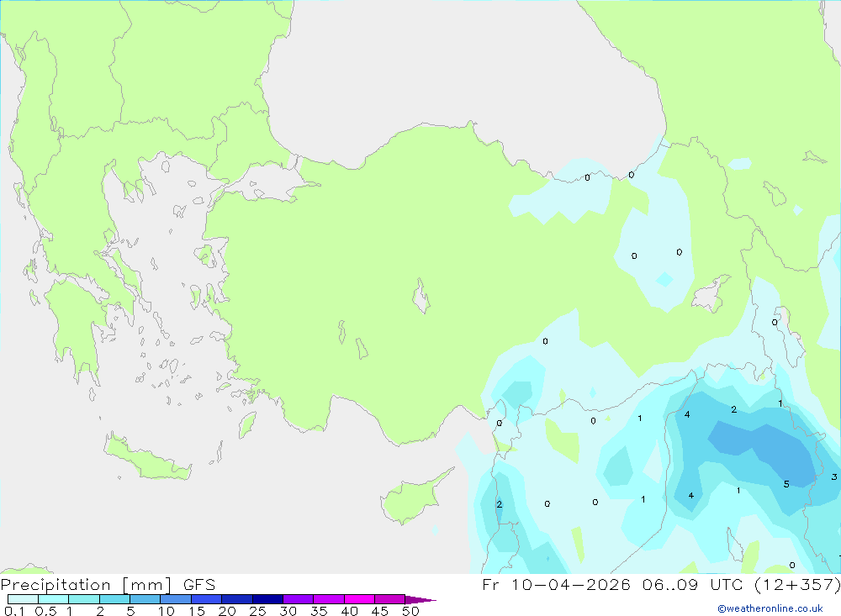Click the 10–15 mm legend swatch

click(x=176, y=599)
